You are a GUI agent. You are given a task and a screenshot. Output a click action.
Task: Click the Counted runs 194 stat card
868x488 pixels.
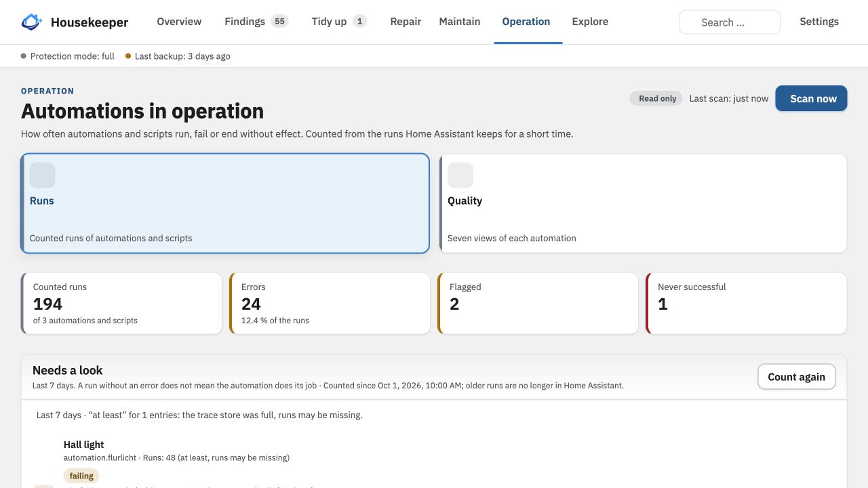[x=121, y=304]
